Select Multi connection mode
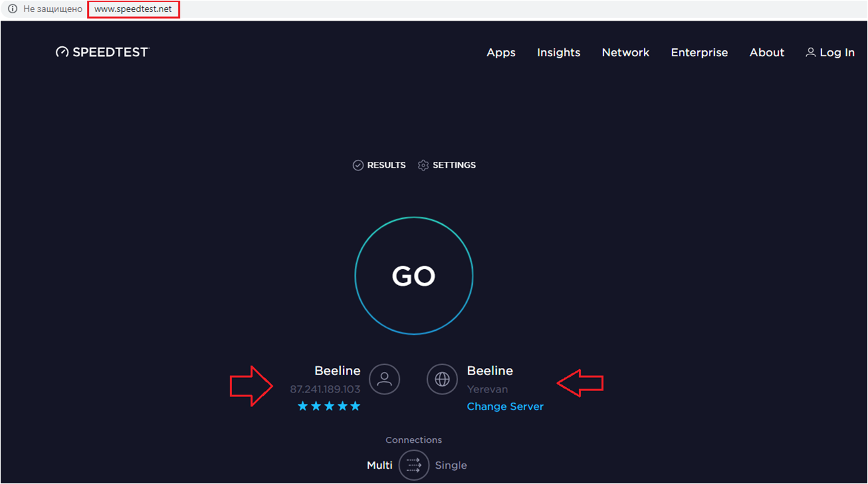The image size is (868, 484). (379, 465)
